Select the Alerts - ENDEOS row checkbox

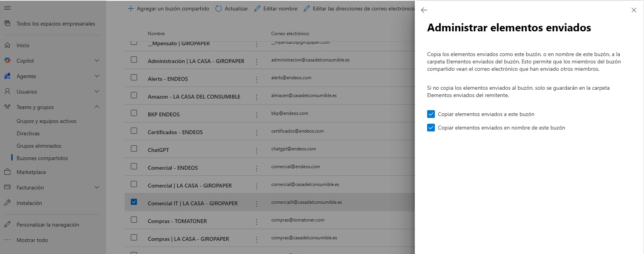(134, 77)
